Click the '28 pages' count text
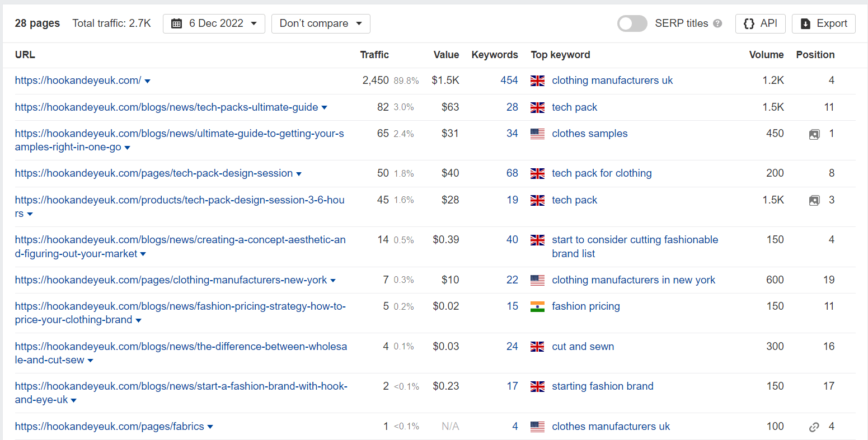This screenshot has width=868, height=440. point(37,23)
